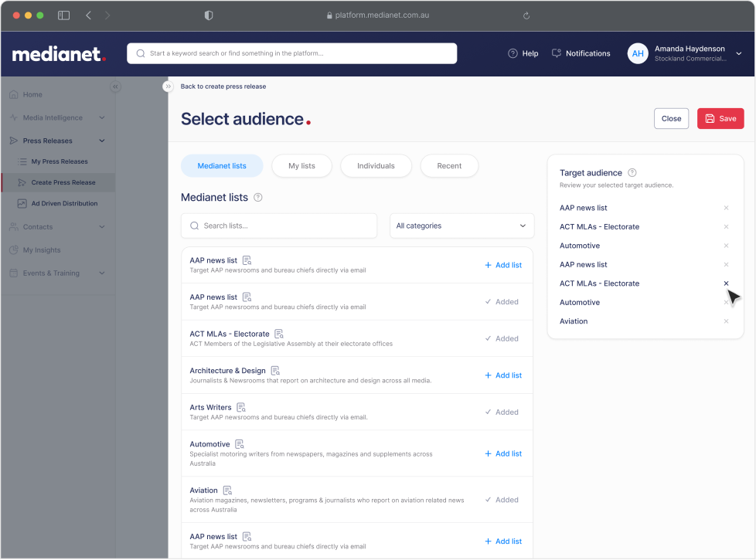Click the Notifications bell icon
This screenshot has height=560, width=756.
tap(556, 53)
